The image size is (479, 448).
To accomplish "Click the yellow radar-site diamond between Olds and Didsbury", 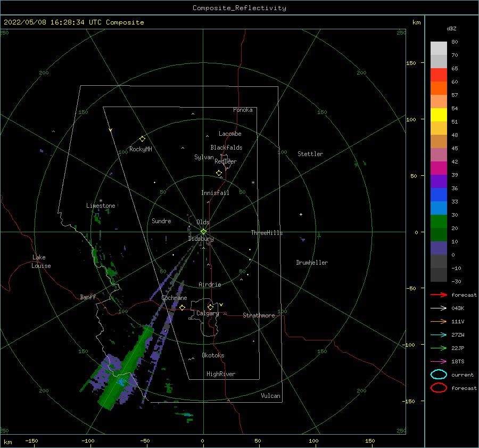I will [203, 232].
